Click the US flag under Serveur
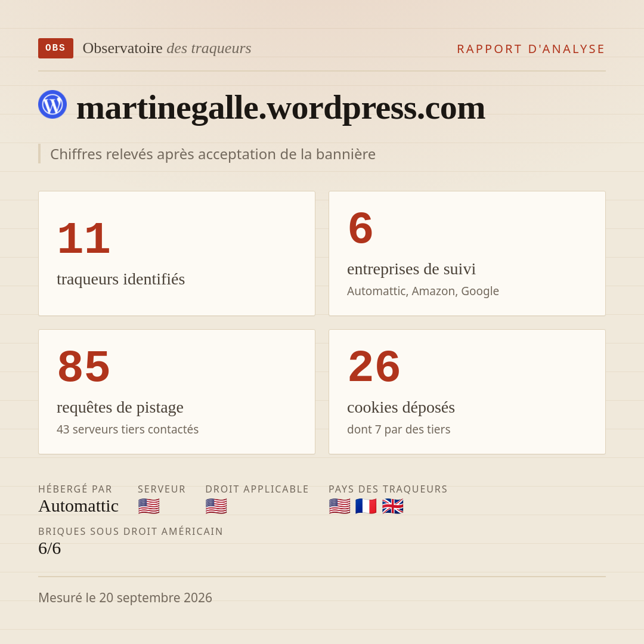 (x=148, y=506)
